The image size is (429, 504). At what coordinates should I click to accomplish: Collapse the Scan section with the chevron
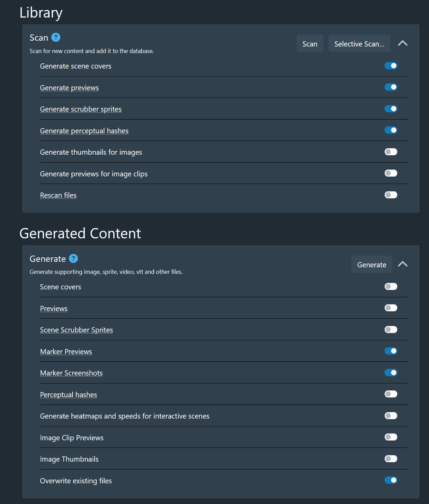pos(402,43)
